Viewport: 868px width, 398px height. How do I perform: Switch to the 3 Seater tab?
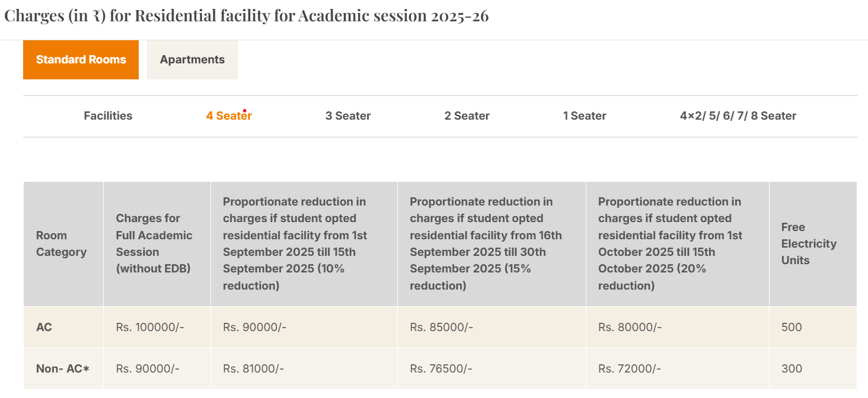[348, 115]
